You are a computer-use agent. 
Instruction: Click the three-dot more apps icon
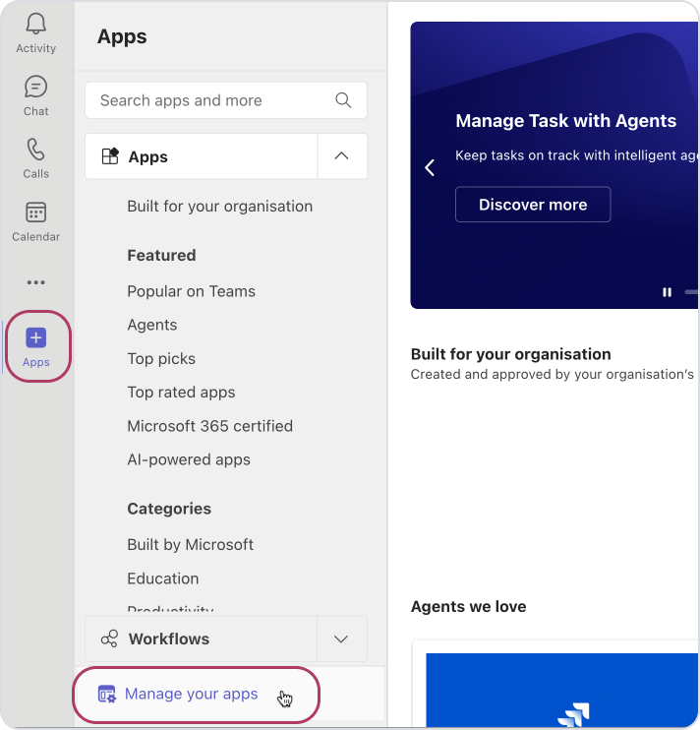[35, 282]
